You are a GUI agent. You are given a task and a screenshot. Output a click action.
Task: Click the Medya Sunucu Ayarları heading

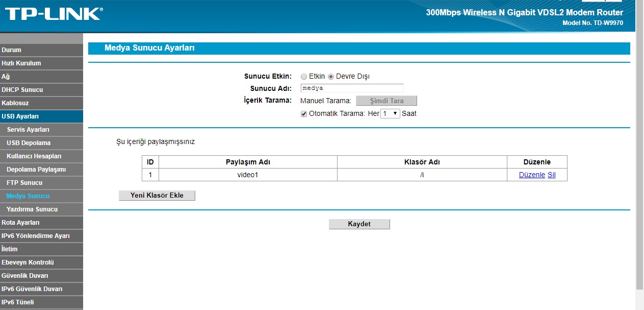(x=149, y=48)
